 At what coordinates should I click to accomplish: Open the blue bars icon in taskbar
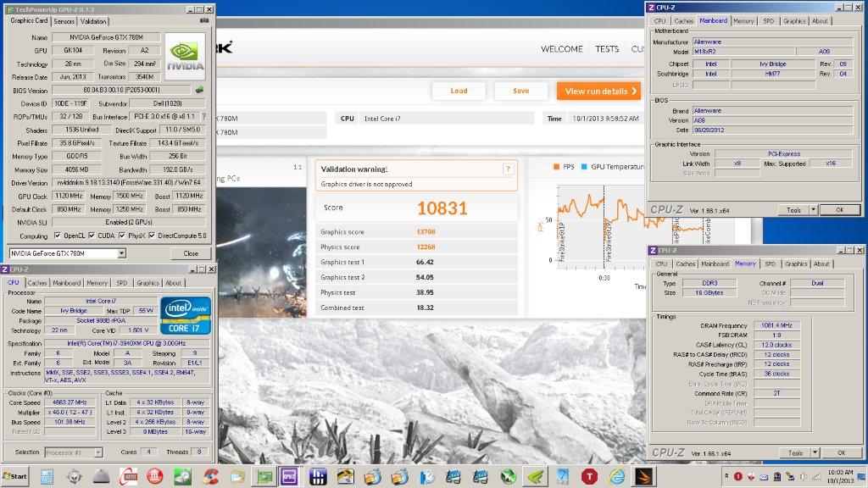tap(319, 476)
